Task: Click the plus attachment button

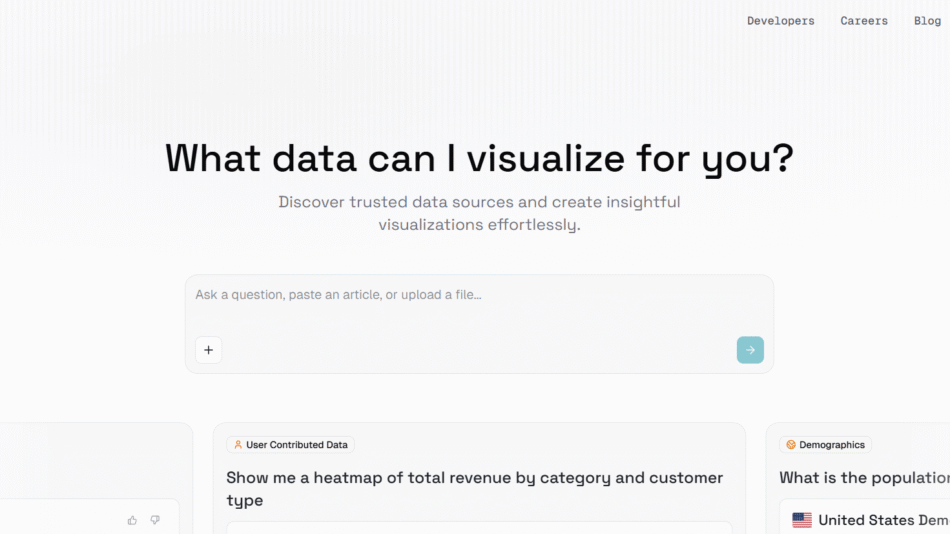Action: pyautogui.click(x=208, y=350)
